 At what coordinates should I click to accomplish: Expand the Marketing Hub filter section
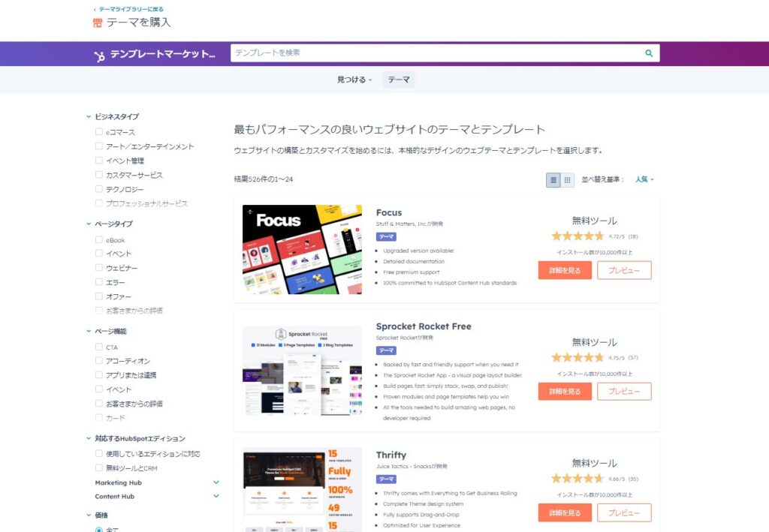pos(216,482)
